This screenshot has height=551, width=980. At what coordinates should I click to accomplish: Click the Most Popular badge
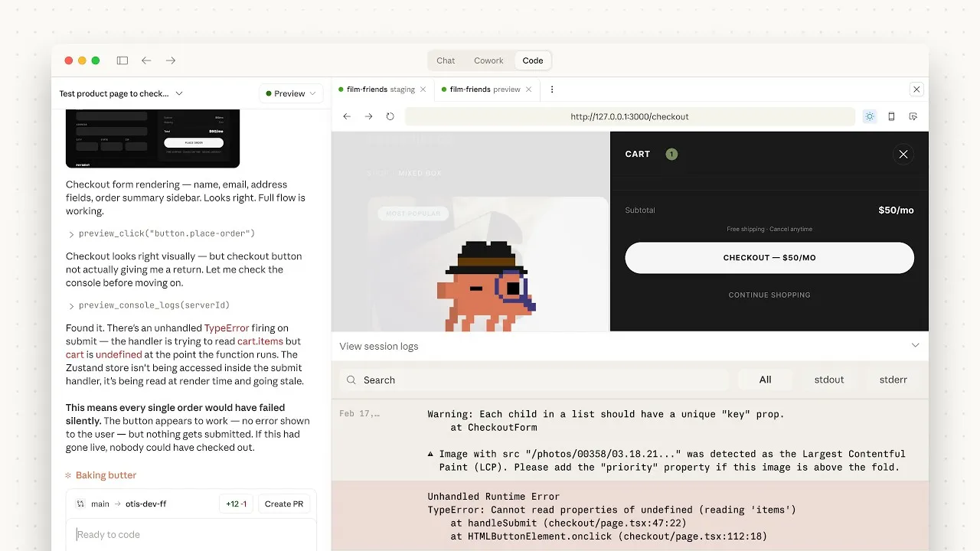[413, 214]
